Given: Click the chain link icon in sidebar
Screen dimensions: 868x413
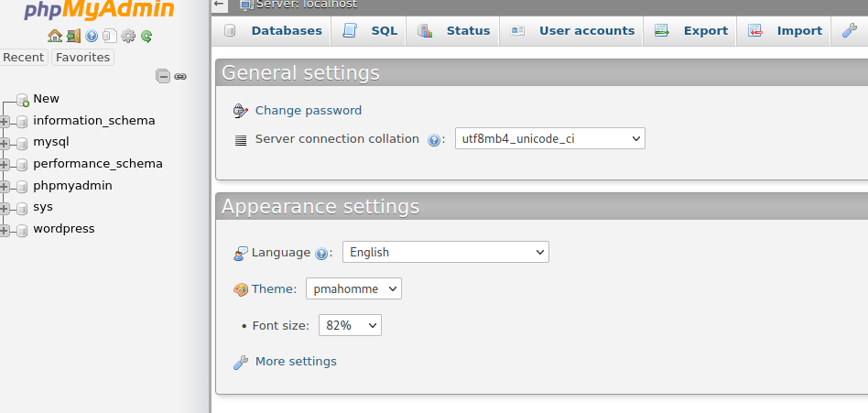Looking at the screenshot, I should click(180, 76).
